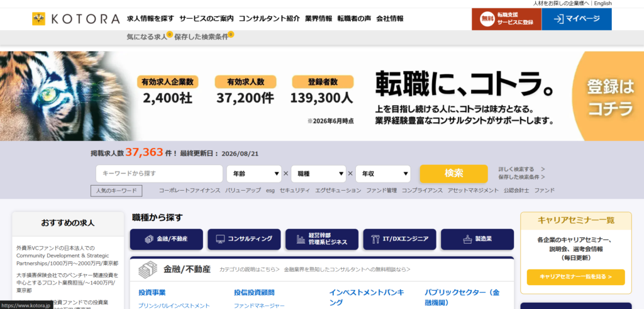Click おすすめの求人 sidebar heading
The image size is (644, 309).
click(68, 223)
